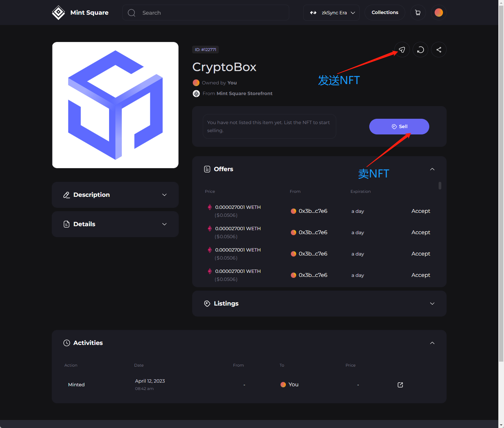This screenshot has height=428, width=504.
Task: Click the Price column header in Offers
Action: tap(210, 191)
